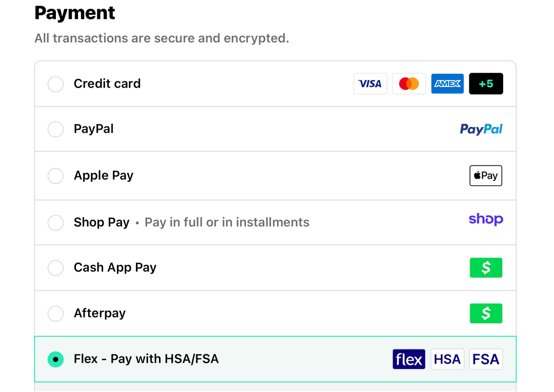Viewport: 554px width, 392px height.
Task: Click the Afterpay green dollar icon
Action: [x=485, y=313]
